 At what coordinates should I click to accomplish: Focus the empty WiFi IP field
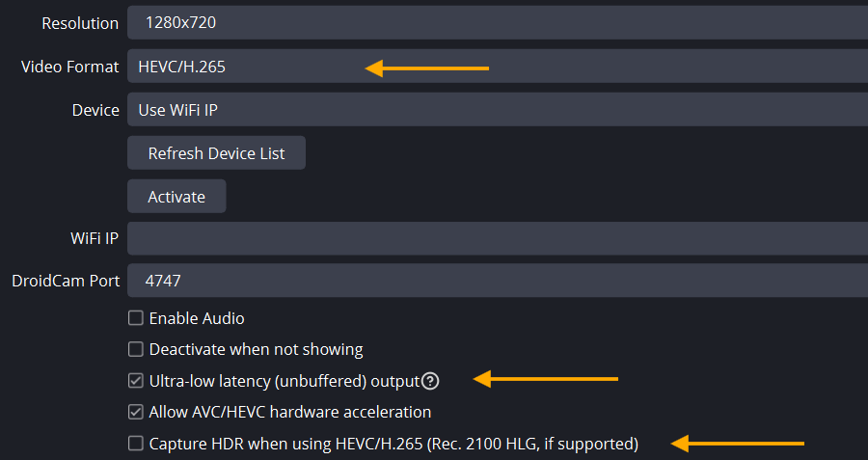click(498, 238)
